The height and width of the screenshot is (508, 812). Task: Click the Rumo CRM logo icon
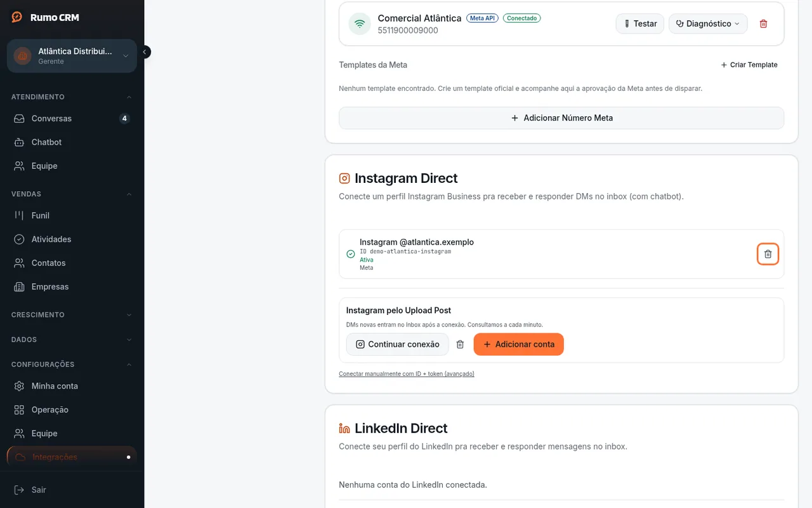point(17,17)
